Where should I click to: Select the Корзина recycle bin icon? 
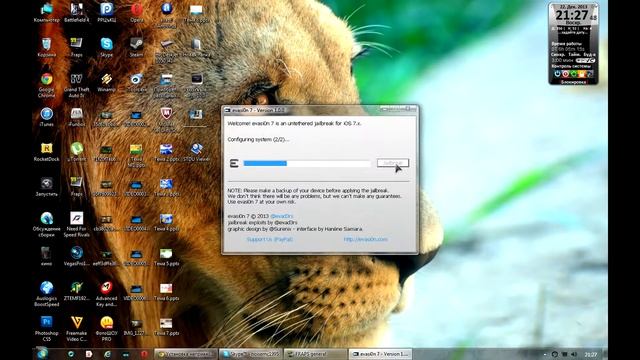point(47,47)
